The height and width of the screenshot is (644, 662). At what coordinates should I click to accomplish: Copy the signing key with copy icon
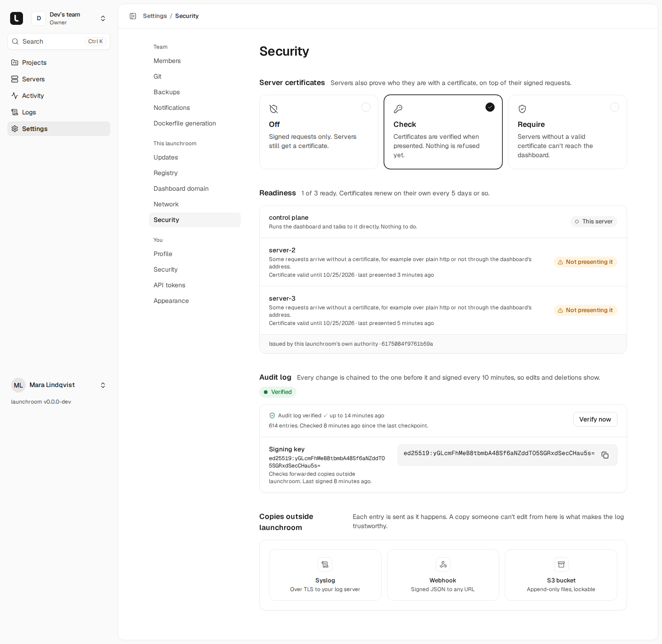[x=605, y=455]
